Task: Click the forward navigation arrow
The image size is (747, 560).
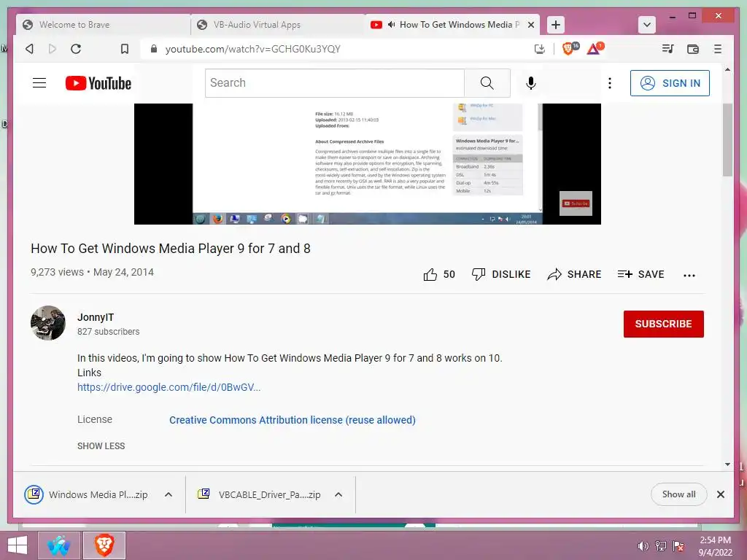Action: coord(53,49)
